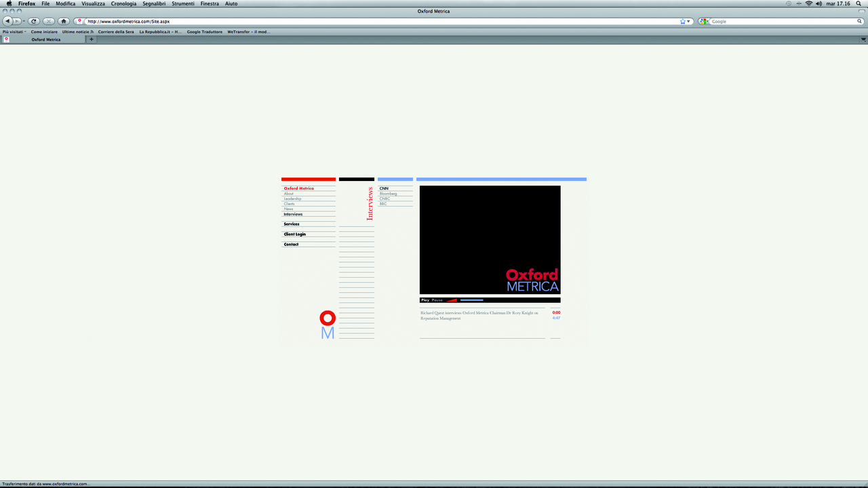Viewport: 868px width, 488px height.
Task: Click the Wi-Fi status icon
Action: tap(808, 3)
